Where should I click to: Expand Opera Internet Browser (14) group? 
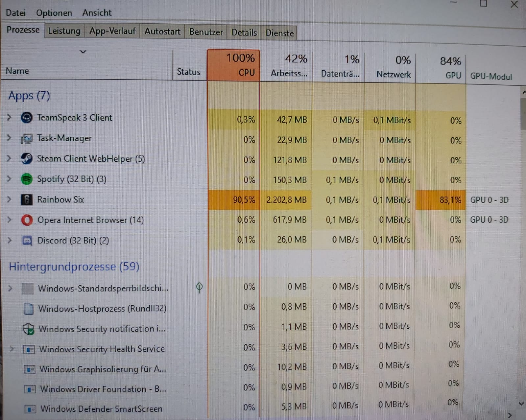[10, 220]
